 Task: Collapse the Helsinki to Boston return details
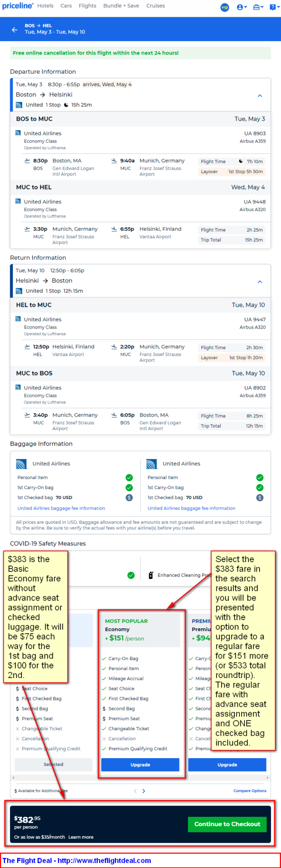click(260, 282)
